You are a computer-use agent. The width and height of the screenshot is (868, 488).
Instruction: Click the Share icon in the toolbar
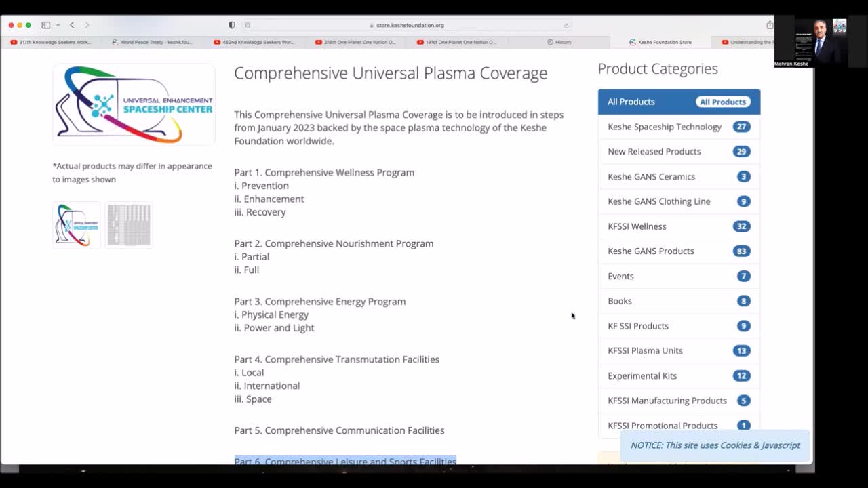point(770,25)
